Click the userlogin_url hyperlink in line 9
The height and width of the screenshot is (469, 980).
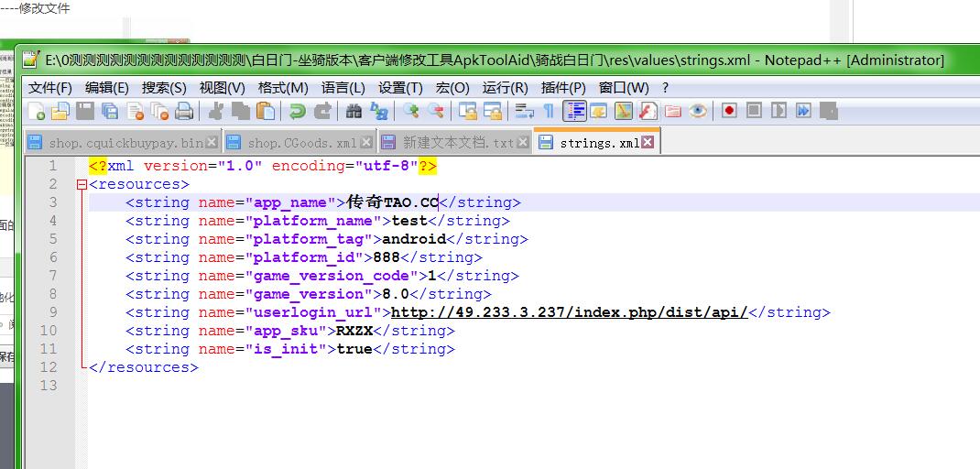(569, 312)
